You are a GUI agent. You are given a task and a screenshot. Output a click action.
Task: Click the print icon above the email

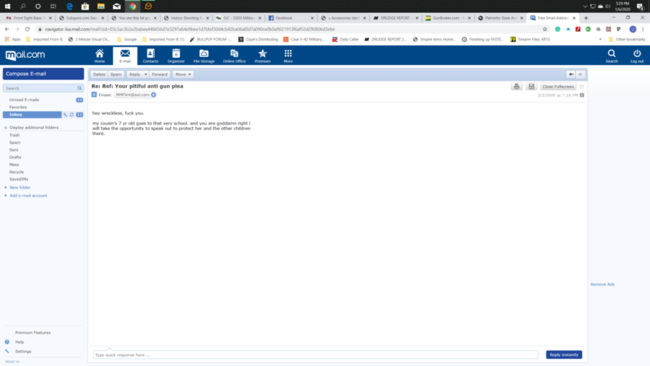(x=517, y=86)
